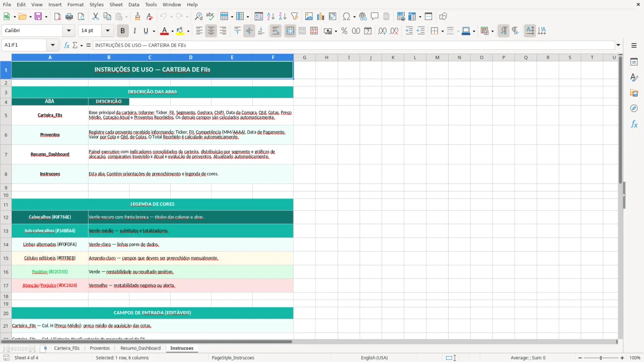Insert a pivot table icon
644x362 pixels.
pyautogui.click(x=333, y=17)
